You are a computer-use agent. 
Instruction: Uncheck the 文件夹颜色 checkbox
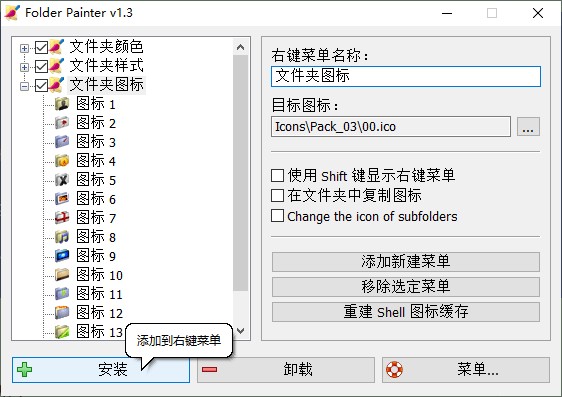pyautogui.click(x=42, y=47)
